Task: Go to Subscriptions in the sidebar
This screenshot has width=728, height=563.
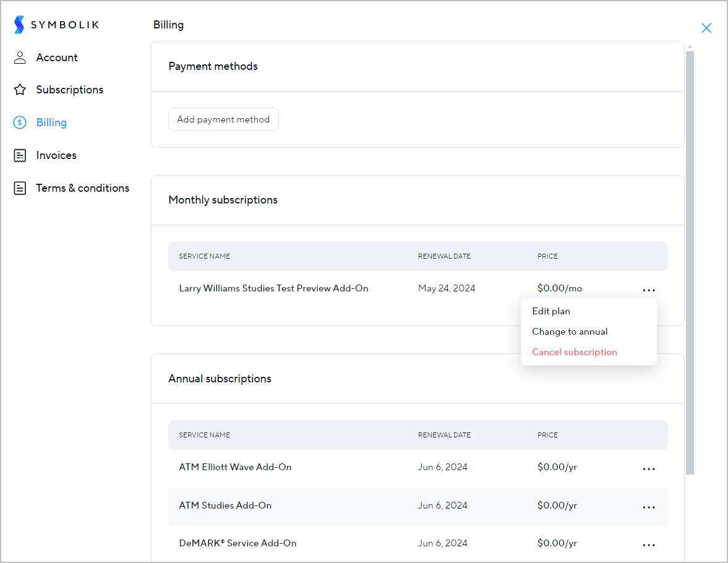Action: pos(70,90)
